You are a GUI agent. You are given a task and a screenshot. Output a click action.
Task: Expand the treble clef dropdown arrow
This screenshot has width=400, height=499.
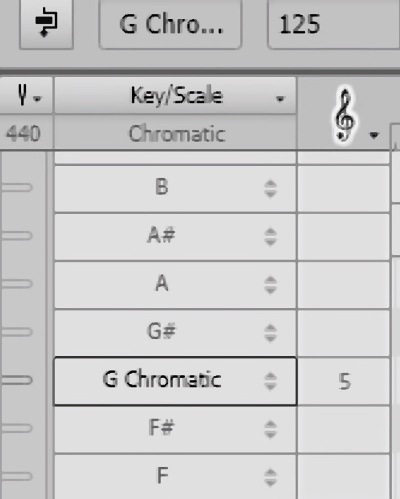click(374, 135)
